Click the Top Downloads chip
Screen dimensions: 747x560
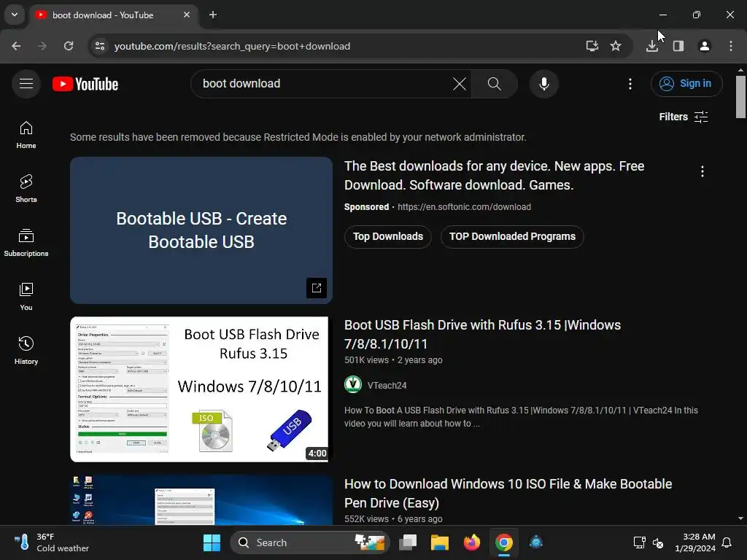coord(387,237)
